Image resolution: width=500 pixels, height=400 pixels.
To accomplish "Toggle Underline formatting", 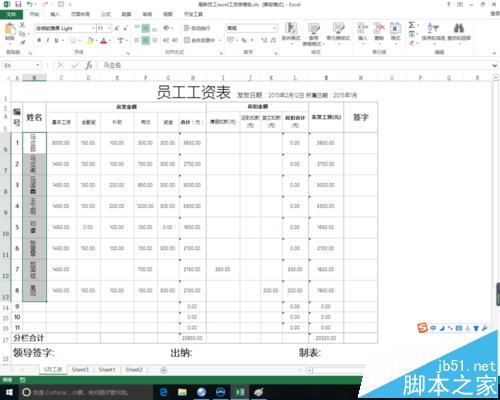I will pyautogui.click(x=56, y=40).
